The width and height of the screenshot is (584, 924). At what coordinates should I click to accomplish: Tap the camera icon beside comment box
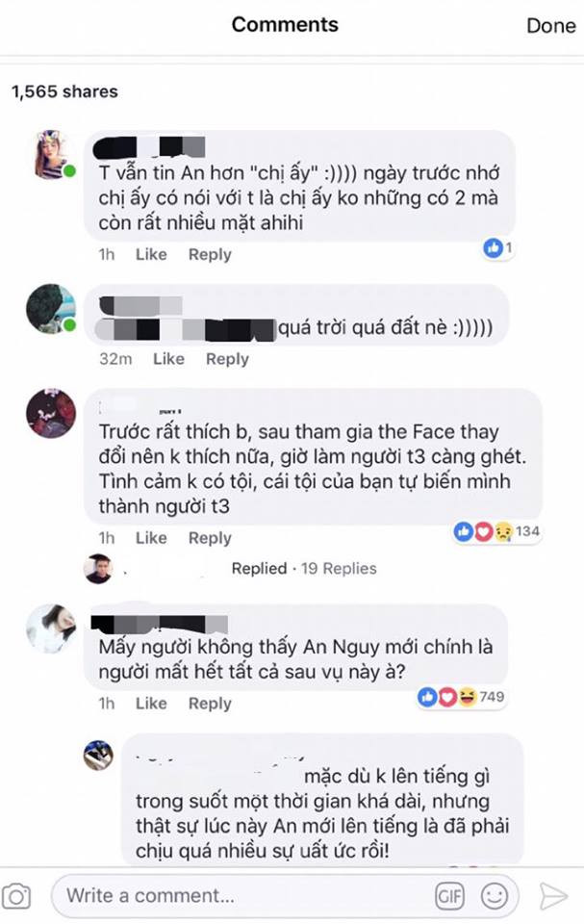(16, 896)
